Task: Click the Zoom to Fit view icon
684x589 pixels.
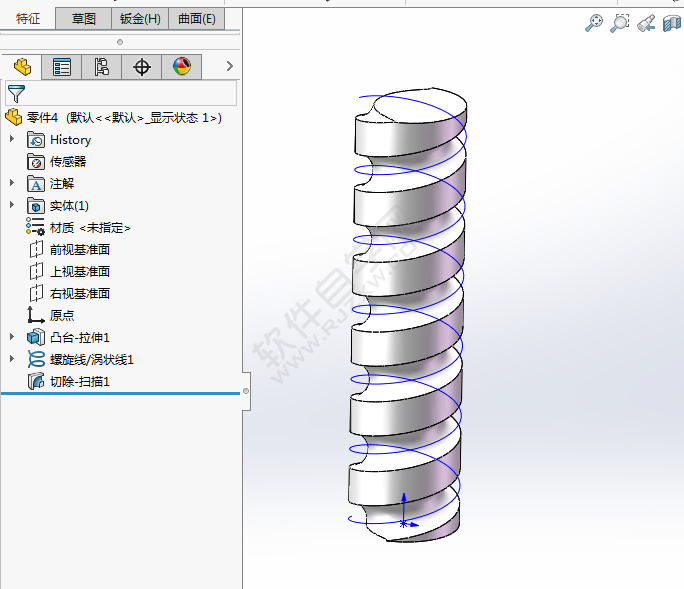Action: click(594, 23)
